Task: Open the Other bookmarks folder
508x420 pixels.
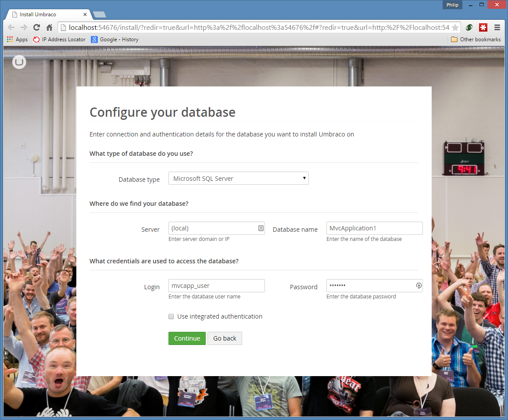Action: tap(476, 39)
